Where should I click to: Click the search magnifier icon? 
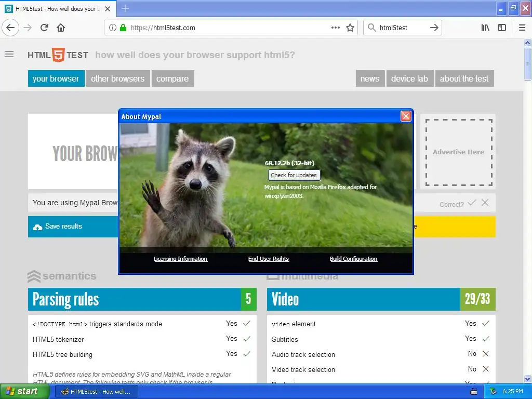click(372, 28)
